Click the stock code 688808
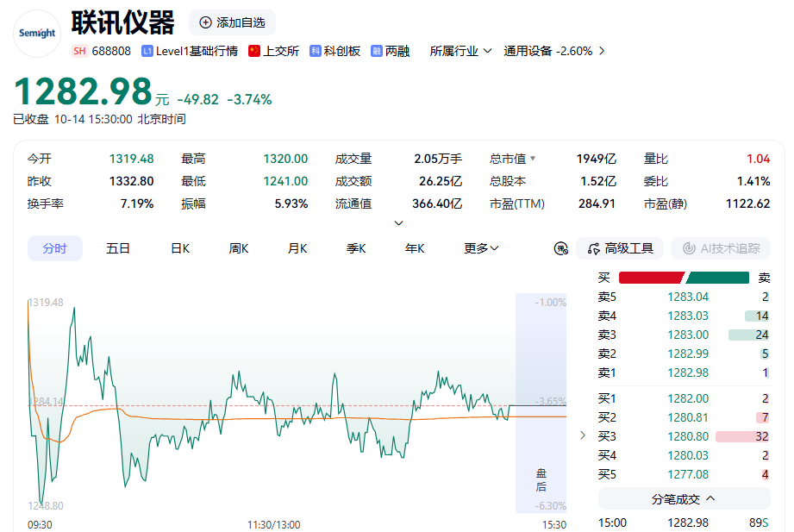This screenshot has height=532, width=794. click(111, 51)
